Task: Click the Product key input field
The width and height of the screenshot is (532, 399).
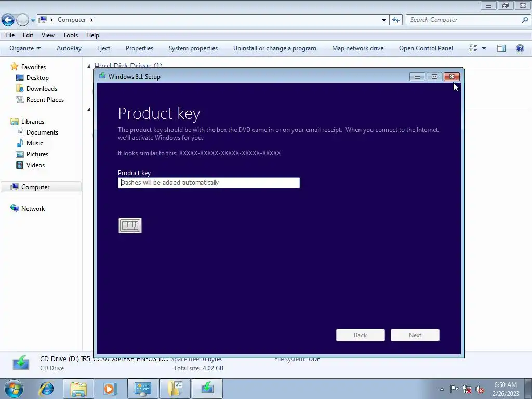Action: (209, 182)
